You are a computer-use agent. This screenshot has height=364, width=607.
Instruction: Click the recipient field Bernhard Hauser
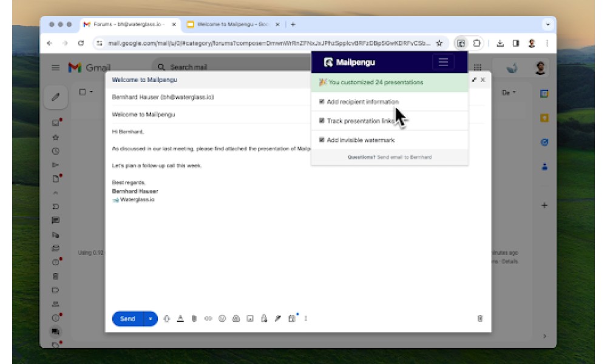point(163,97)
